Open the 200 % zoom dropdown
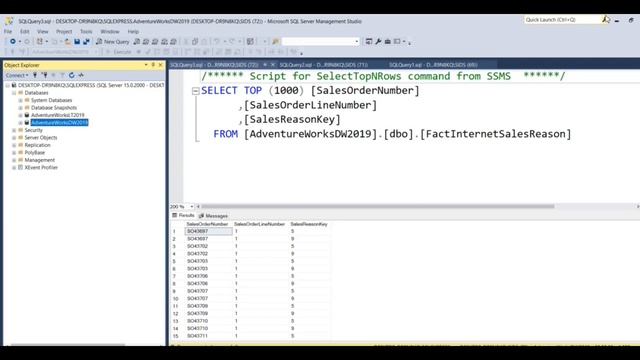This screenshot has height=360, width=640. point(191,207)
